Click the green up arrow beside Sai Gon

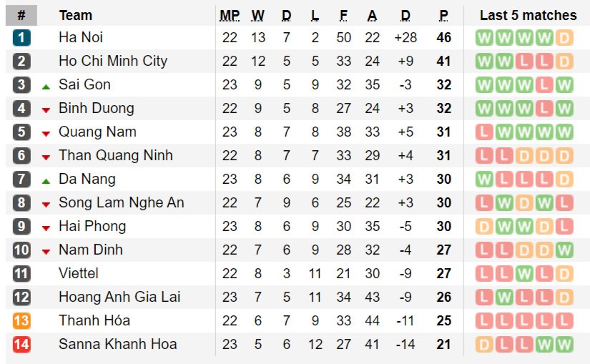point(46,86)
